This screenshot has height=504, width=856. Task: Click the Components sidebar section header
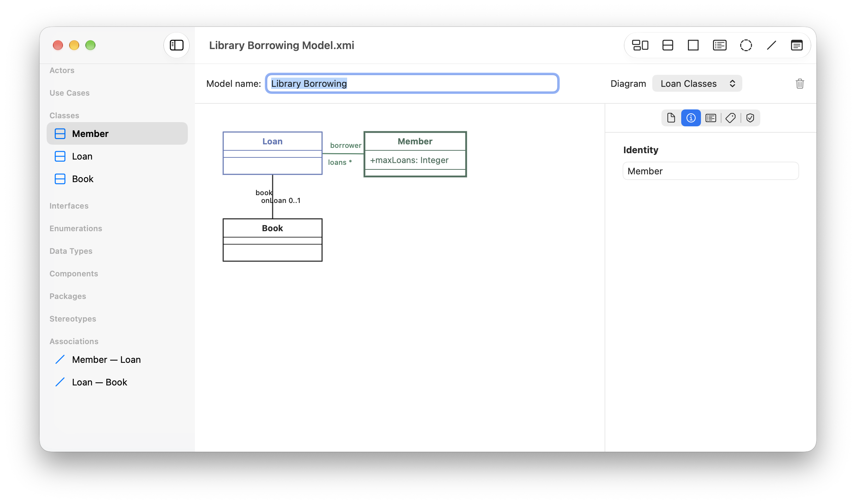(74, 274)
